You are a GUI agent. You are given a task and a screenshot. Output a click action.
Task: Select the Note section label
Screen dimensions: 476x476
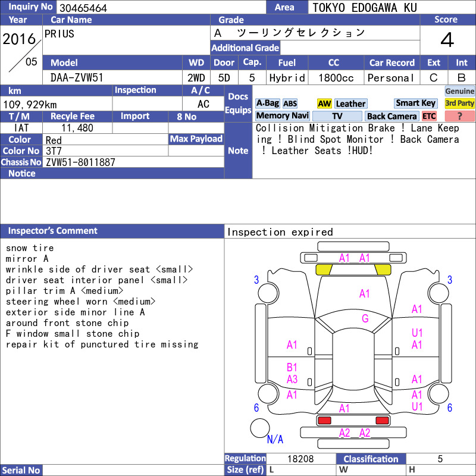click(238, 151)
